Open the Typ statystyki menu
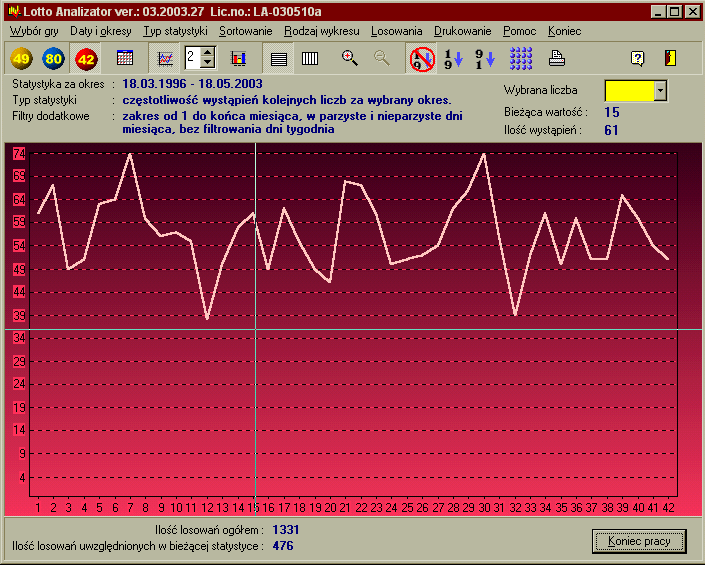 [175, 31]
